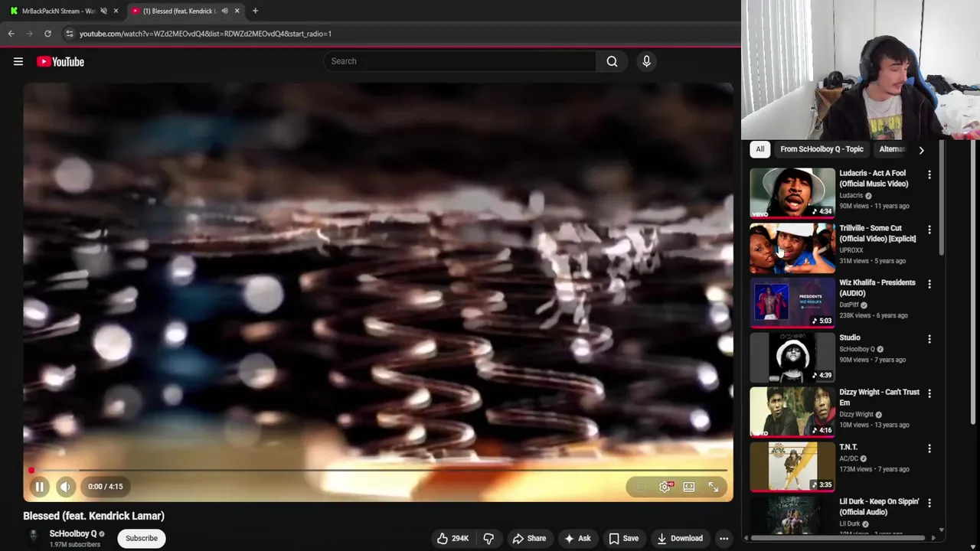Reload the current page

pyautogui.click(x=47, y=34)
